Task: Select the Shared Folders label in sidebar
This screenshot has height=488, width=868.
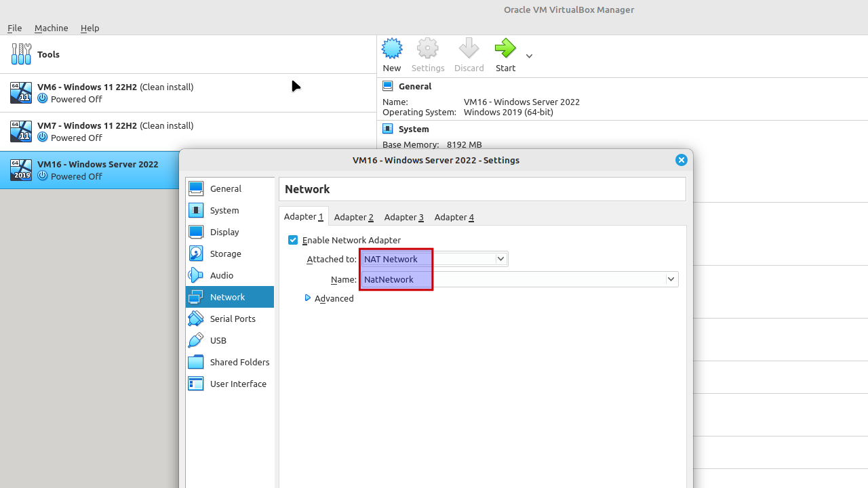Action: [240, 362]
